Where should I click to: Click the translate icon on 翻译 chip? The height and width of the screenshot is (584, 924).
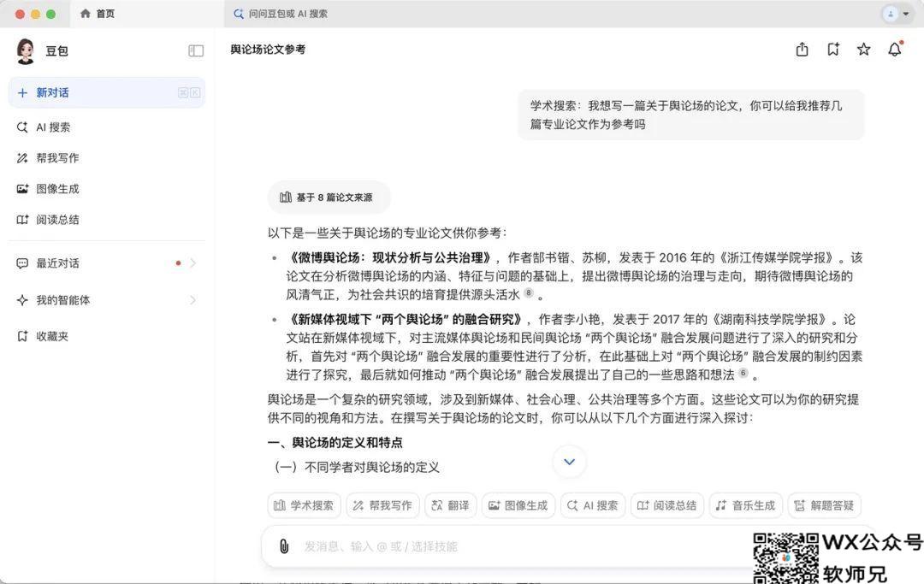point(436,505)
